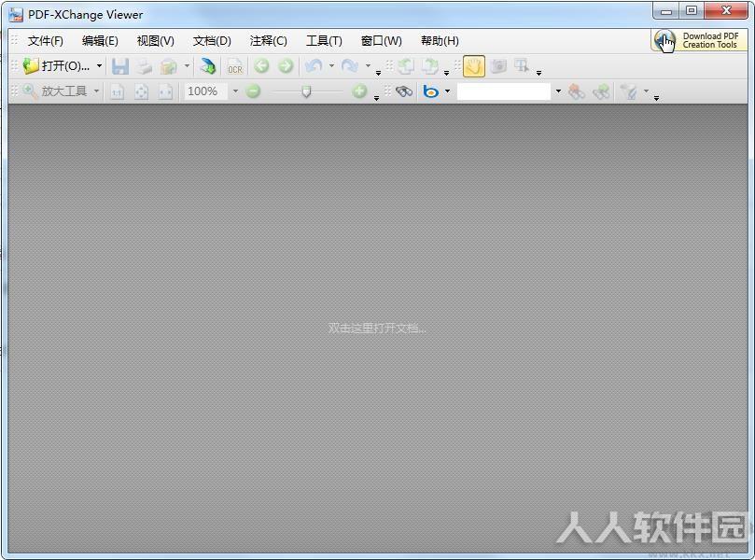755x560 pixels.
Task: Click the Bing search provider icon
Action: (x=430, y=91)
